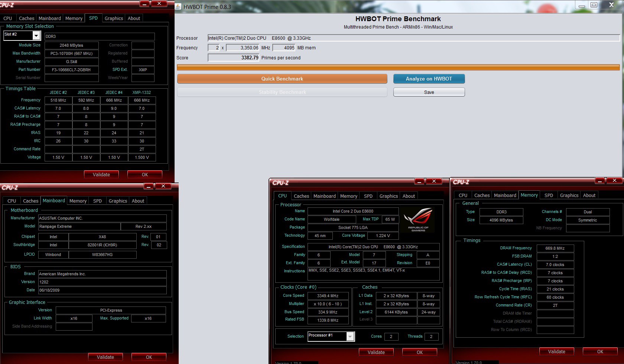Click the 4095 MB mem field

[x=284, y=47]
